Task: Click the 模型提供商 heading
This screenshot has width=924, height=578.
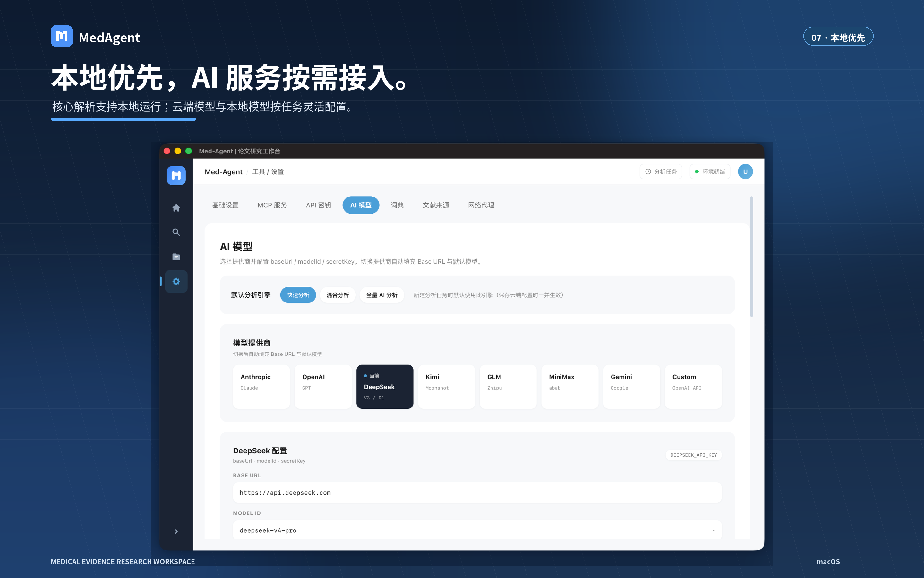Action: click(252, 343)
